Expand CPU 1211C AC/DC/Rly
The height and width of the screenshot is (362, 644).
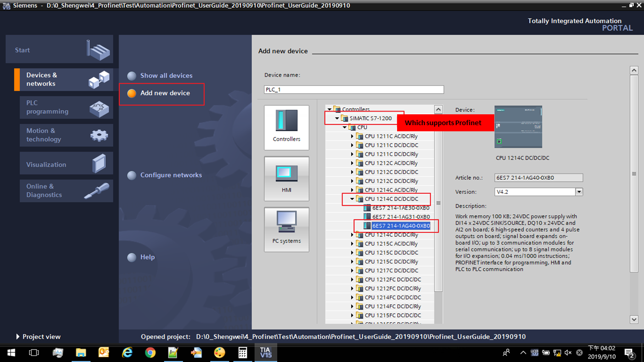click(x=353, y=136)
